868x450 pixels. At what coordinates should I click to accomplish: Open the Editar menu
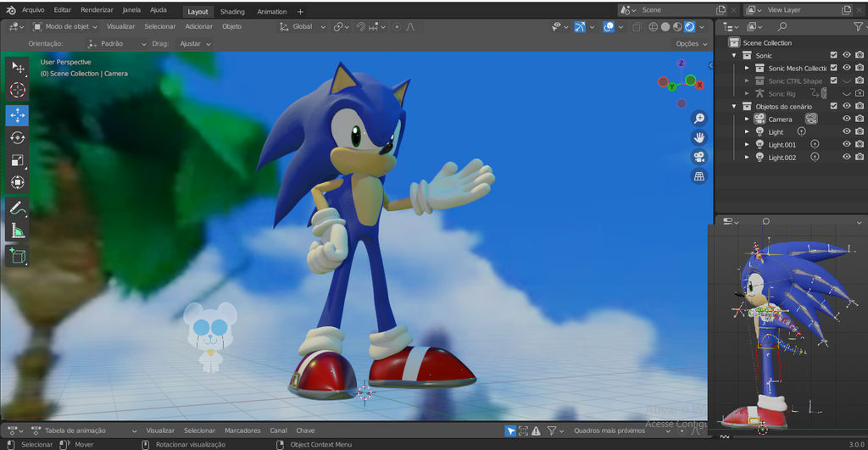point(63,10)
